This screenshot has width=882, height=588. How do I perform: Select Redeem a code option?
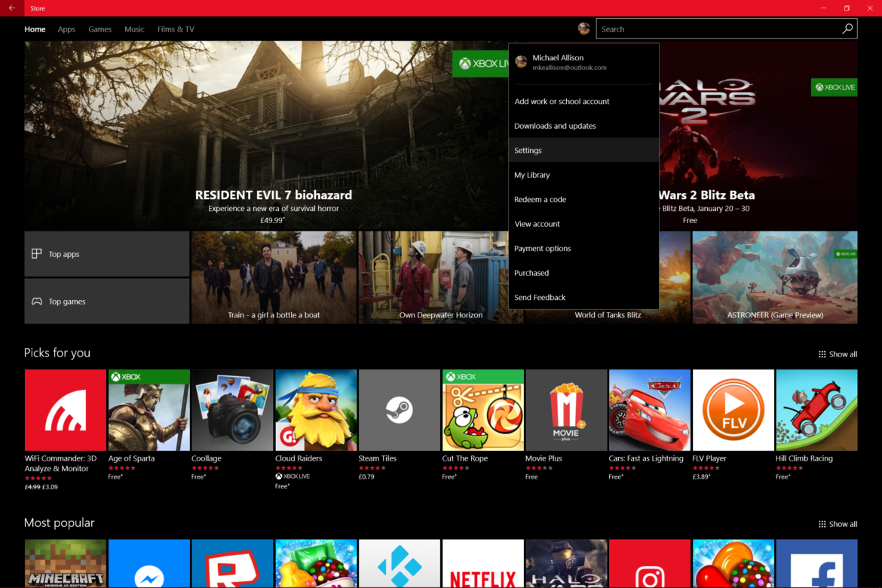[x=540, y=200]
